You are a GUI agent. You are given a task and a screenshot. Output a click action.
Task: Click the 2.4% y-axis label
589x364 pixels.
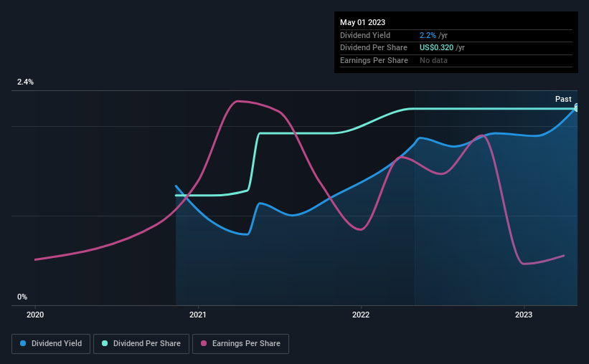click(25, 82)
